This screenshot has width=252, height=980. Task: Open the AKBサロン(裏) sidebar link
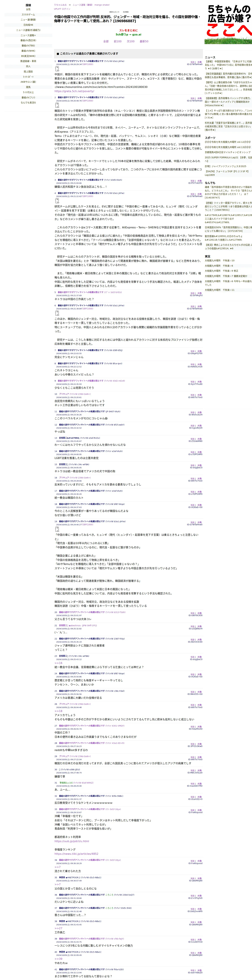tap(28, 82)
